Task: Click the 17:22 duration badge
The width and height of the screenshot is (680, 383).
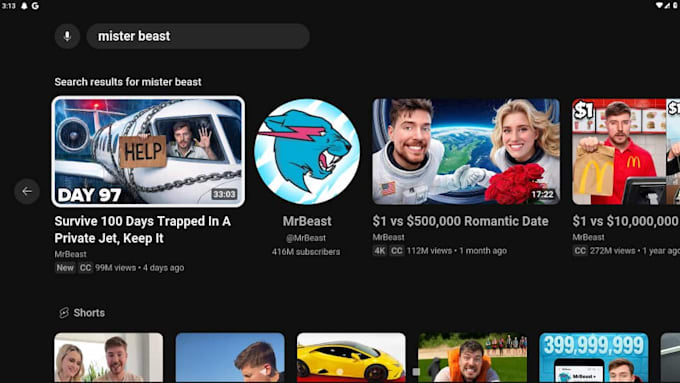Action: point(543,194)
